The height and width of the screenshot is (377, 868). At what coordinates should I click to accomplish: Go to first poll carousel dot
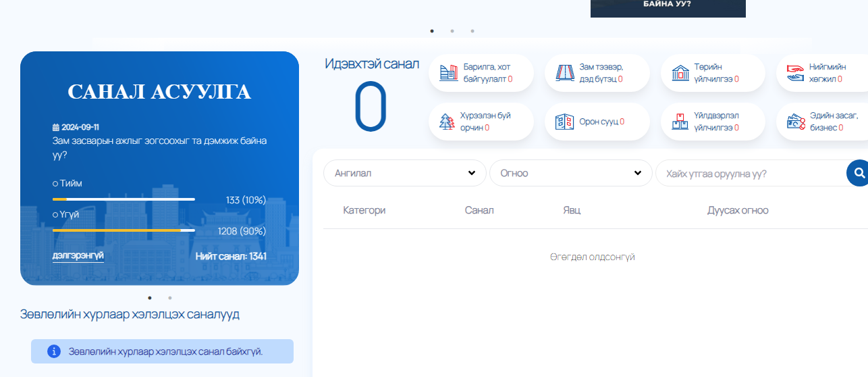(x=150, y=297)
